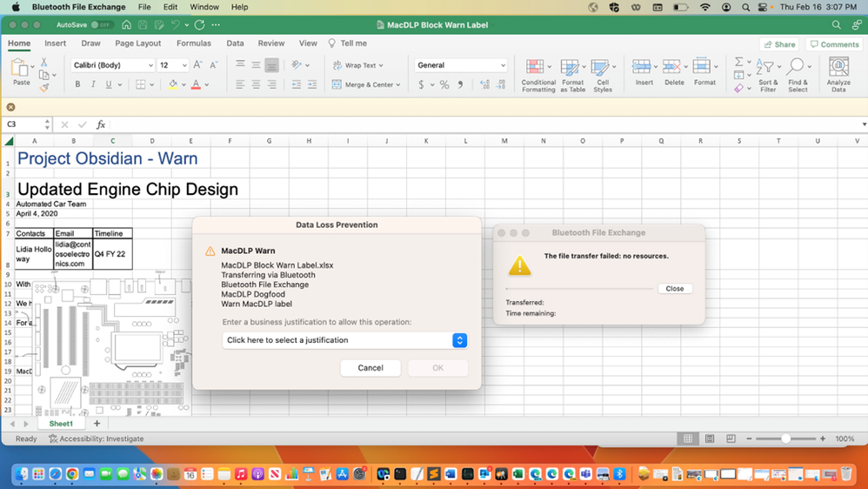Open the borders dropdown arrow

click(x=151, y=84)
